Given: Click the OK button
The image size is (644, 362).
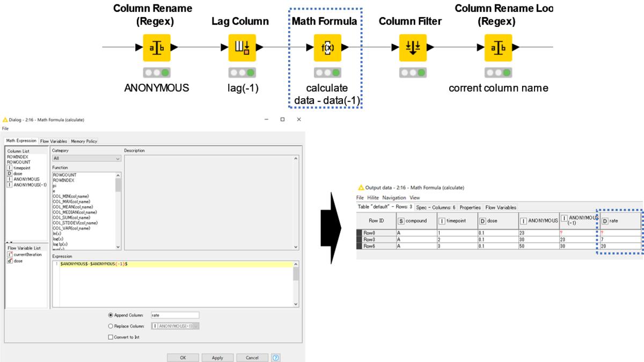Looking at the screenshot, I should tap(183, 358).
